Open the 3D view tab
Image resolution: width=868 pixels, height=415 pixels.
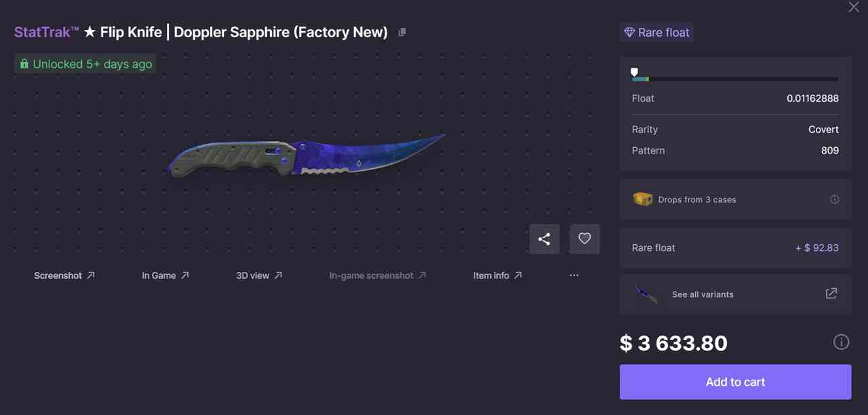259,275
